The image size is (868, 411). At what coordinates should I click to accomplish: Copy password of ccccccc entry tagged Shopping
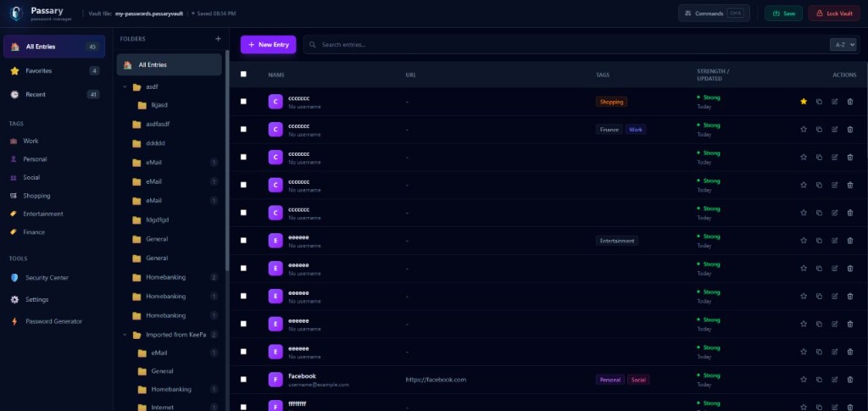pyautogui.click(x=820, y=102)
